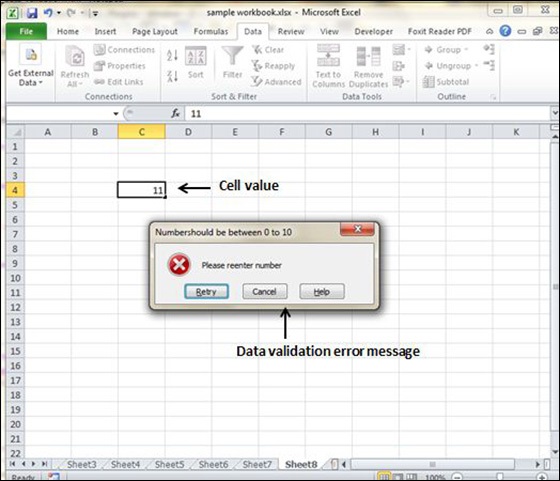Switch to the View tab
Viewport: 560px width, 481px height.
click(x=329, y=31)
